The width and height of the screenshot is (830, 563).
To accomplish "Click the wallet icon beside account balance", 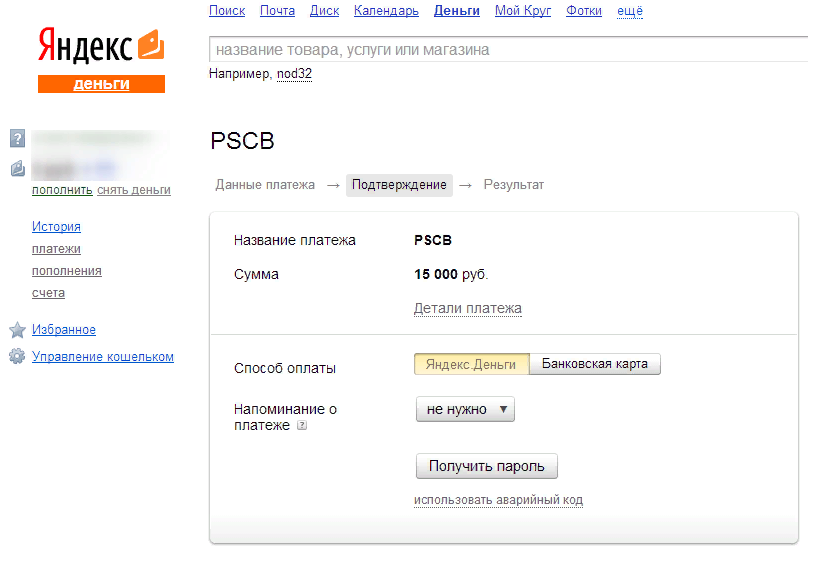I will pos(17,169).
